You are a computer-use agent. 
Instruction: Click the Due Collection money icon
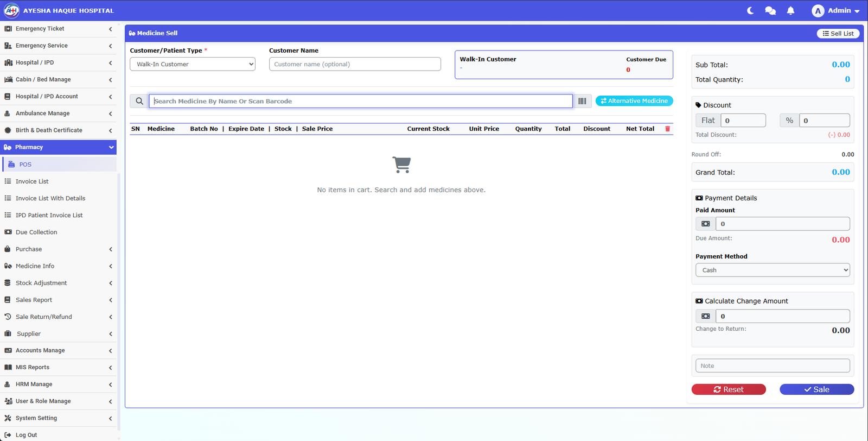(x=8, y=232)
